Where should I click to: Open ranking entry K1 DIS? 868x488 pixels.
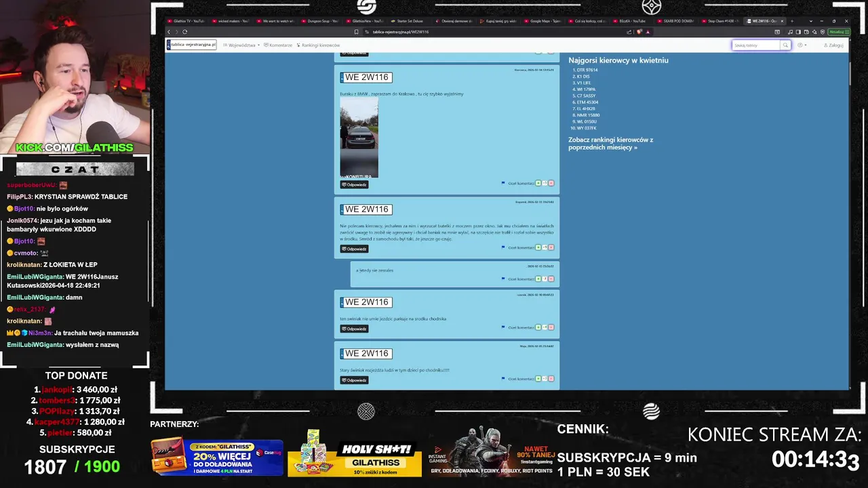[583, 77]
